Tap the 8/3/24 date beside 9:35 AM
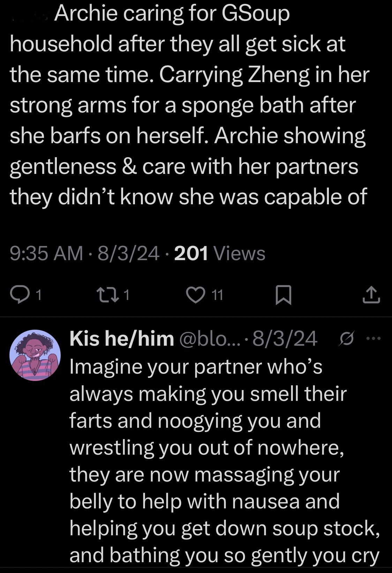The image size is (392, 573). [128, 253]
